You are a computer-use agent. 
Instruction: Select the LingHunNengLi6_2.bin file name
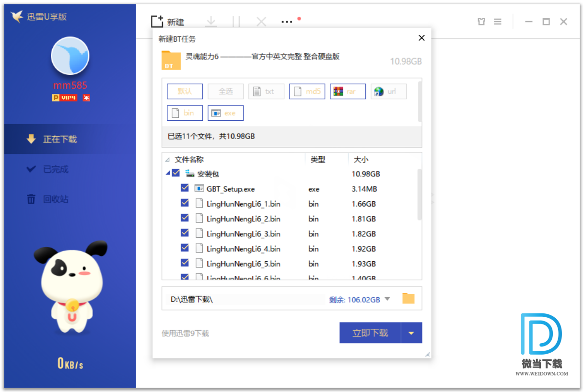244,219
